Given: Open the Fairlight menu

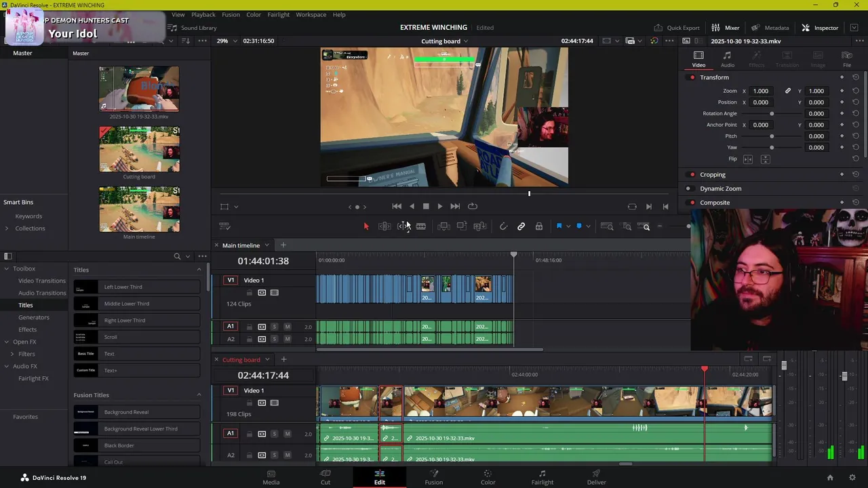Looking at the screenshot, I should click(x=279, y=14).
